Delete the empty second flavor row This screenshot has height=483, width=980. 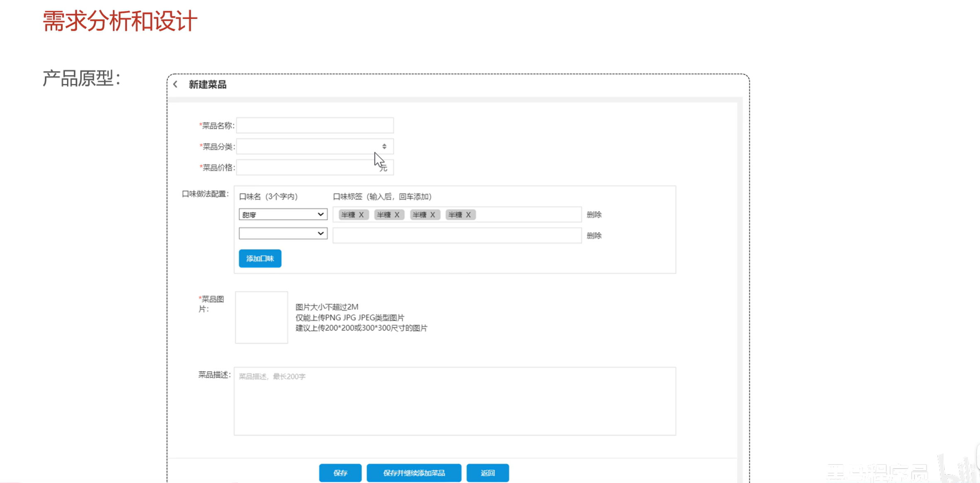[x=594, y=235]
